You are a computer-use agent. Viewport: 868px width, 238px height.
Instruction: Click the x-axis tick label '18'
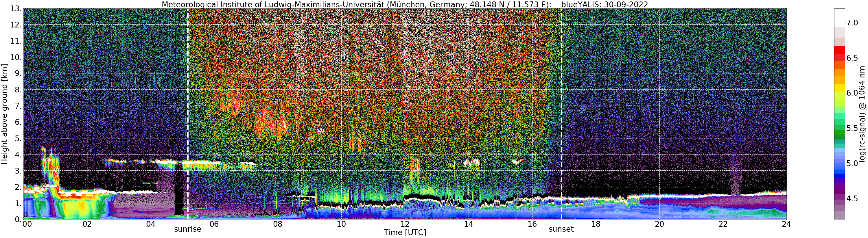click(596, 224)
